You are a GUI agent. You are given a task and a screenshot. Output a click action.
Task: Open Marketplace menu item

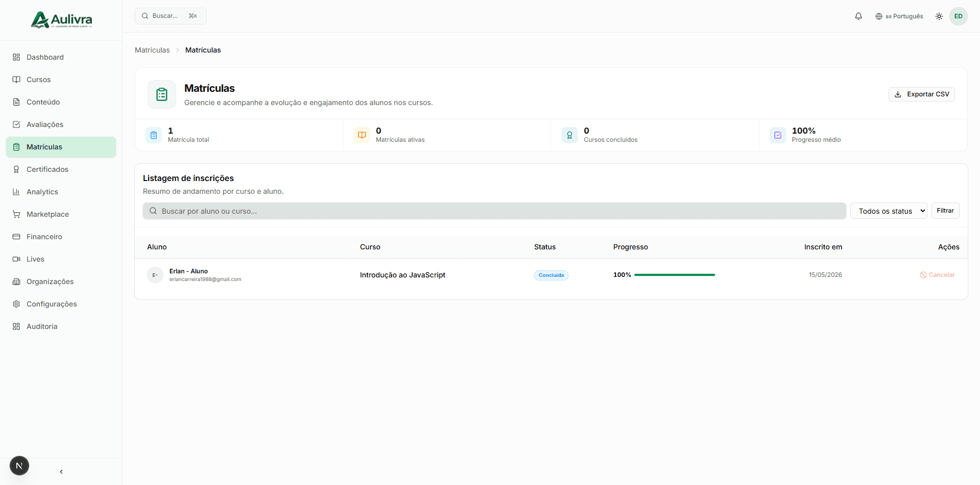tap(61, 214)
